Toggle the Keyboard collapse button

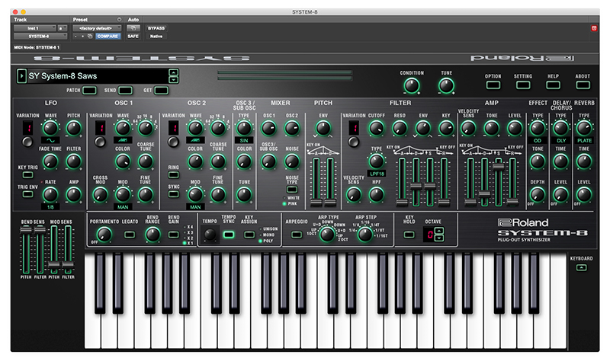click(x=581, y=267)
